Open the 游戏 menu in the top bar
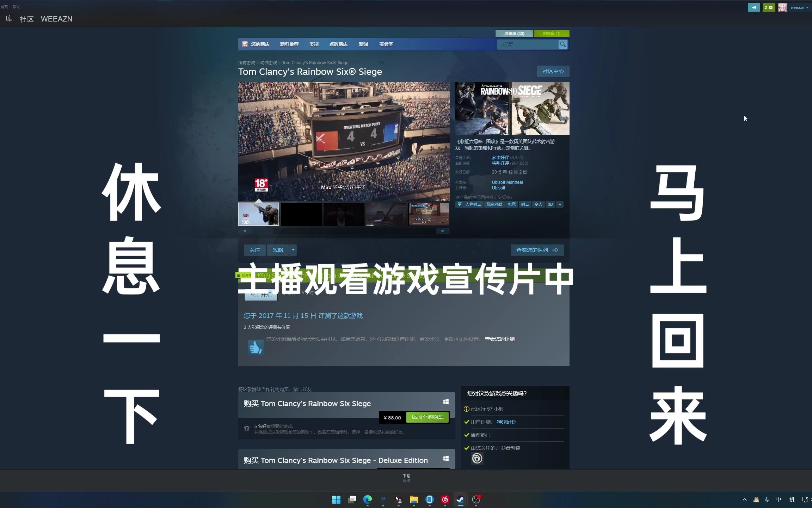This screenshot has width=812, height=508. pos(4,7)
